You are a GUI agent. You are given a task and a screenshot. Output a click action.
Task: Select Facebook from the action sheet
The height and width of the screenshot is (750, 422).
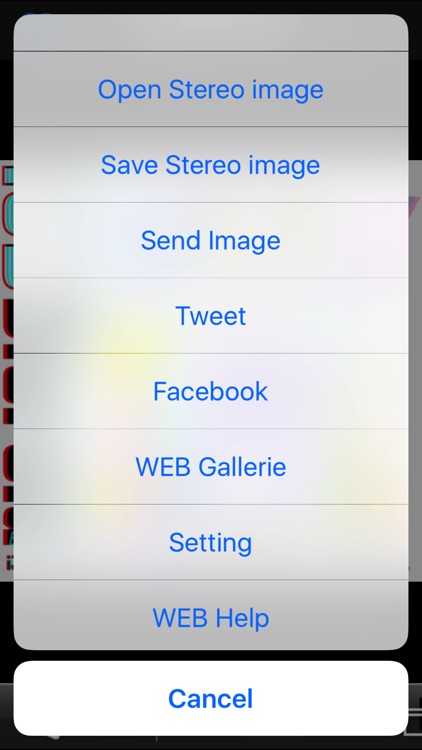pyautogui.click(x=211, y=391)
